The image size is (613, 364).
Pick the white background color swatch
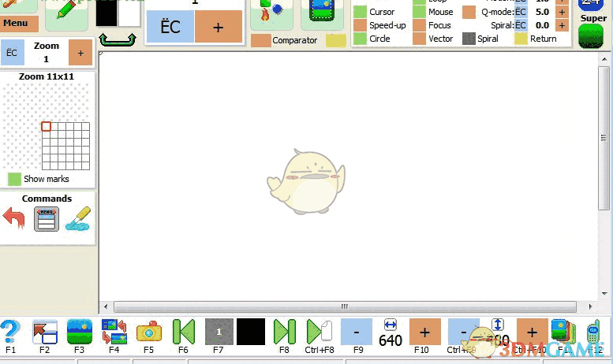129,13
